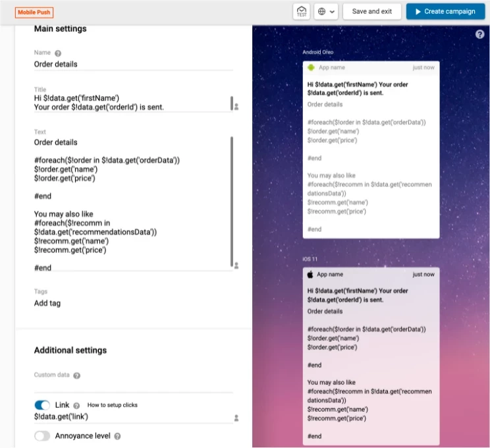Open the help question mark in preview
490x448 pixels.
click(x=480, y=34)
